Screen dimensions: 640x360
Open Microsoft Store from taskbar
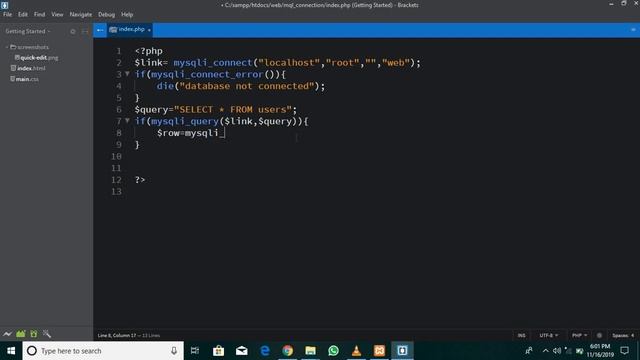pyautogui.click(x=218, y=351)
